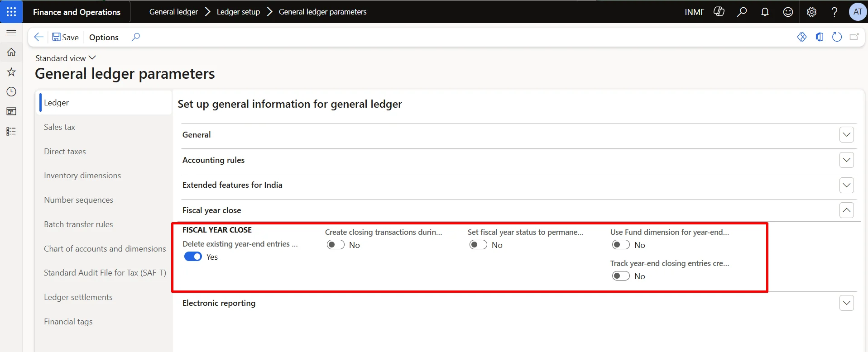
Task: Collapse Fiscal year close section chevron
Action: 846,210
